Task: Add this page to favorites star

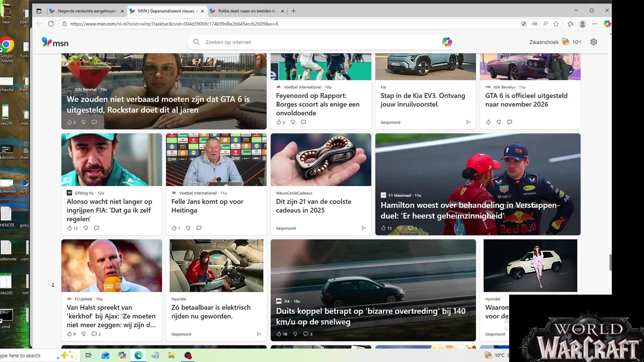Action: pyautogui.click(x=556, y=24)
